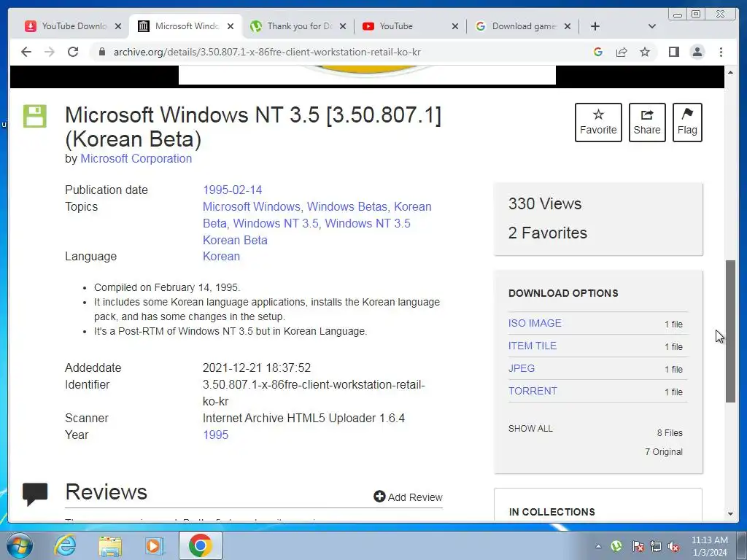Open the Microsoft Windows topic link
This screenshot has height=560, width=747.
pos(251,206)
